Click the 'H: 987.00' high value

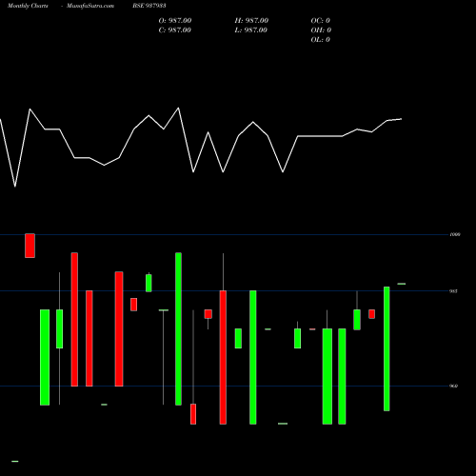coord(251,21)
